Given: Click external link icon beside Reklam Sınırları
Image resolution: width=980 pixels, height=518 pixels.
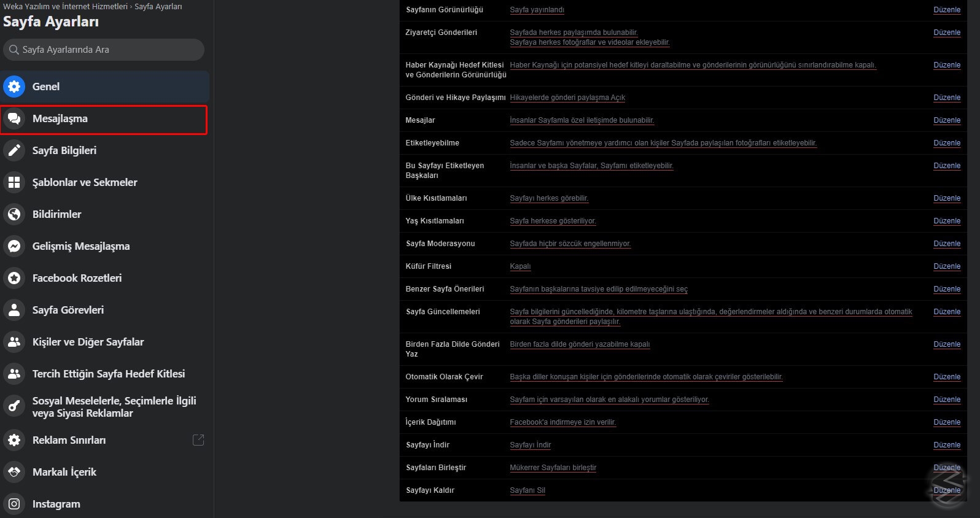Looking at the screenshot, I should pyautogui.click(x=198, y=440).
